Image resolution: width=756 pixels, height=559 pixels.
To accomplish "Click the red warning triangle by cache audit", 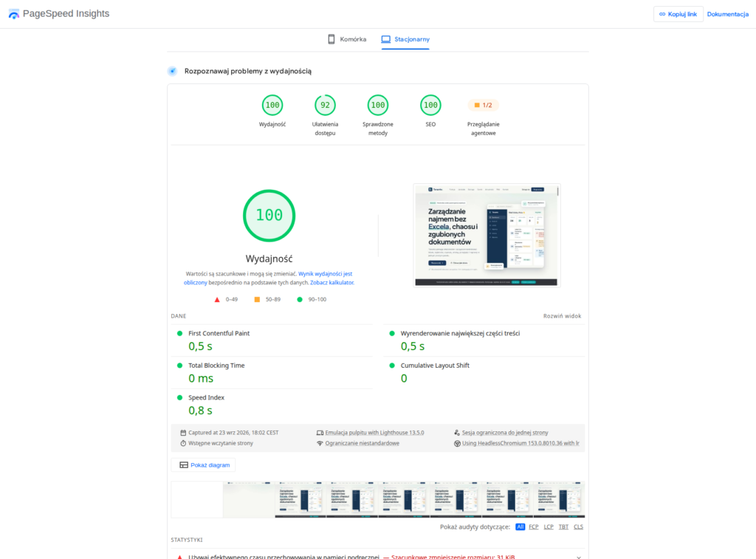I will (x=180, y=557).
